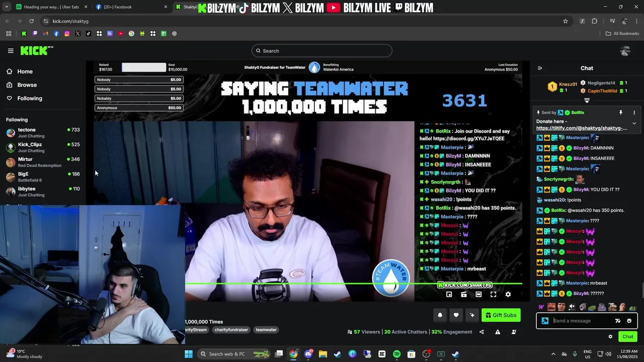Image resolution: width=644 pixels, height=362 pixels.
Task: Open the emote picker smiley icon
Action: click(629, 321)
